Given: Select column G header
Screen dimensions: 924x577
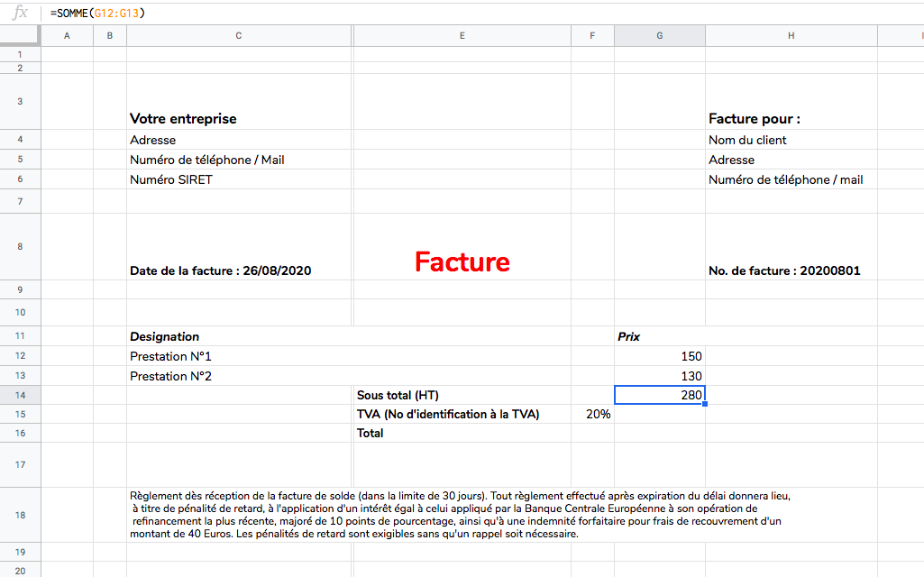Looking at the screenshot, I should click(x=659, y=35).
